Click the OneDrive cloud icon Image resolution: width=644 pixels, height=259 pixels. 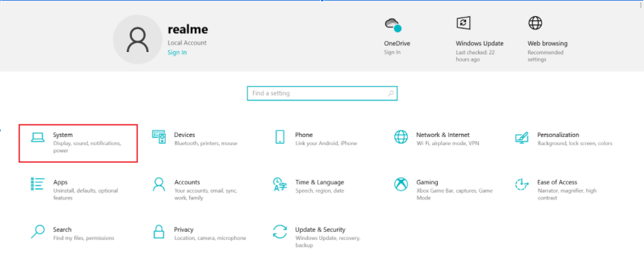click(392, 25)
